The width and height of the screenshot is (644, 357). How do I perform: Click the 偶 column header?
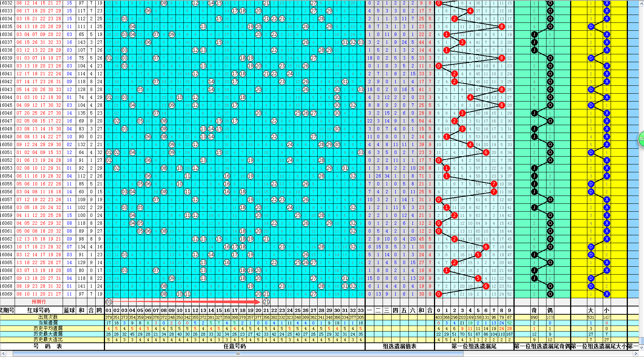pyautogui.click(x=550, y=310)
